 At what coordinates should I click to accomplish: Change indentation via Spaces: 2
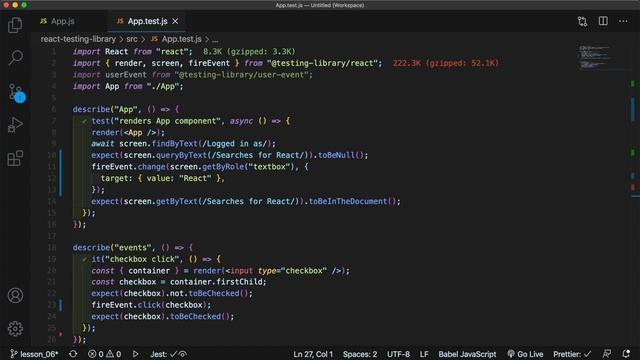pyautogui.click(x=360, y=354)
